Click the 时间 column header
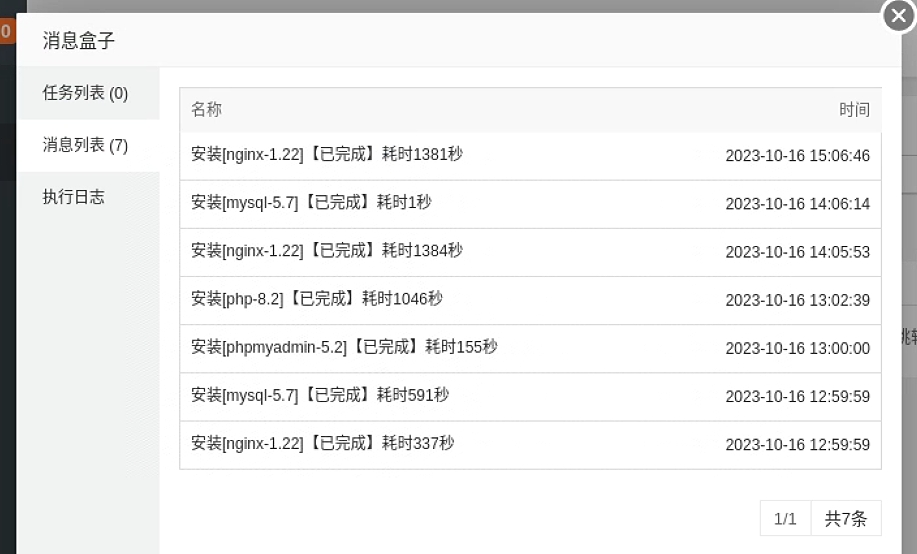The height and width of the screenshot is (554, 917). [x=854, y=109]
